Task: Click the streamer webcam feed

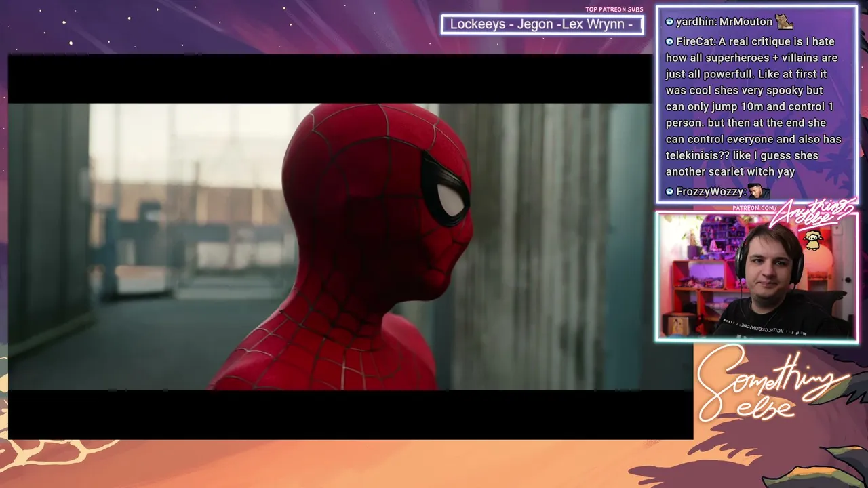Action: tap(756, 276)
